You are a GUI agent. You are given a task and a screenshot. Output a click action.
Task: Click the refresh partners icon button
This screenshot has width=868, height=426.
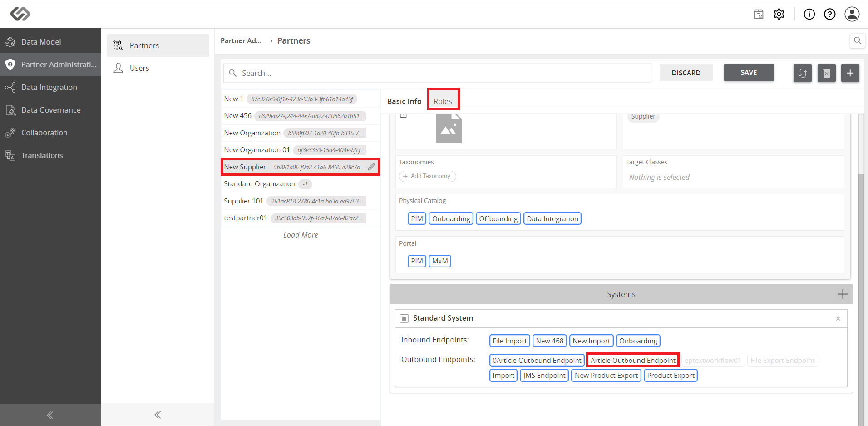coord(803,73)
